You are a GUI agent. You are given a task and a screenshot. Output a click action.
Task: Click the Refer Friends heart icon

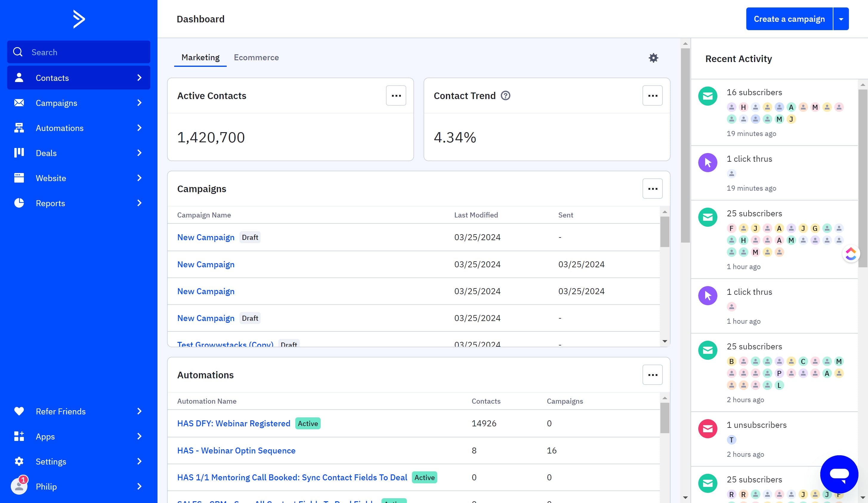(19, 411)
